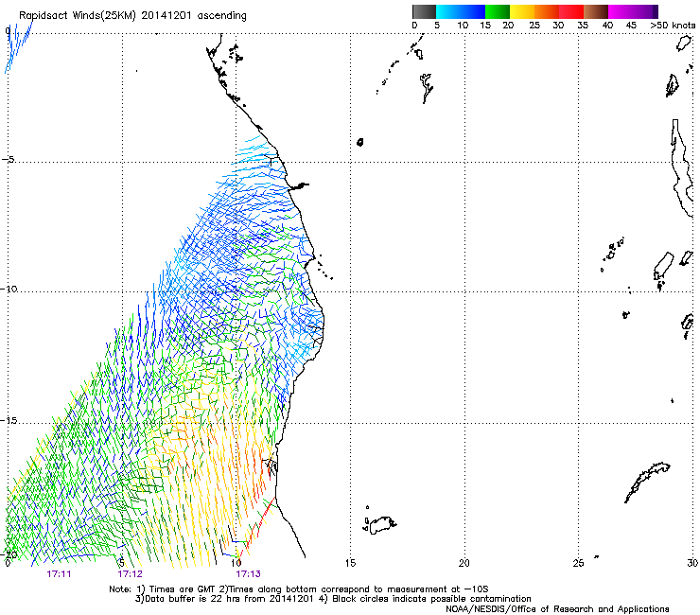The height and width of the screenshot is (615, 700).
Task: Click the '>50 knots' legend label
Action: click(673, 26)
